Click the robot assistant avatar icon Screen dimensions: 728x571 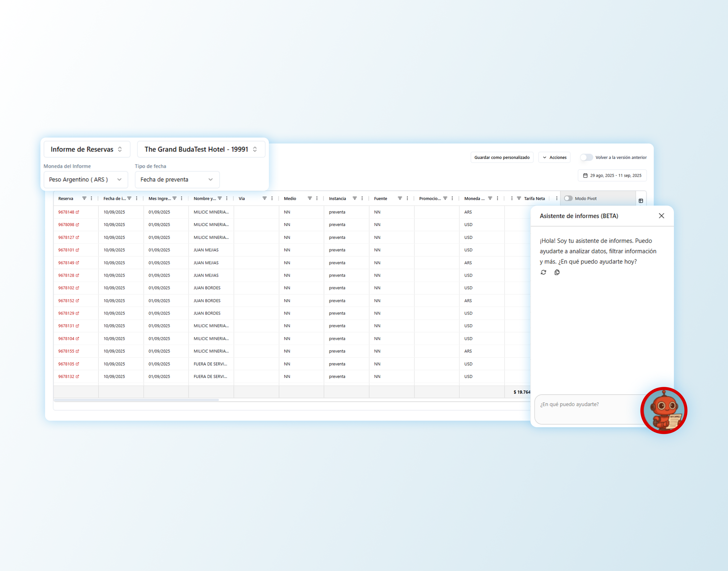(x=663, y=410)
